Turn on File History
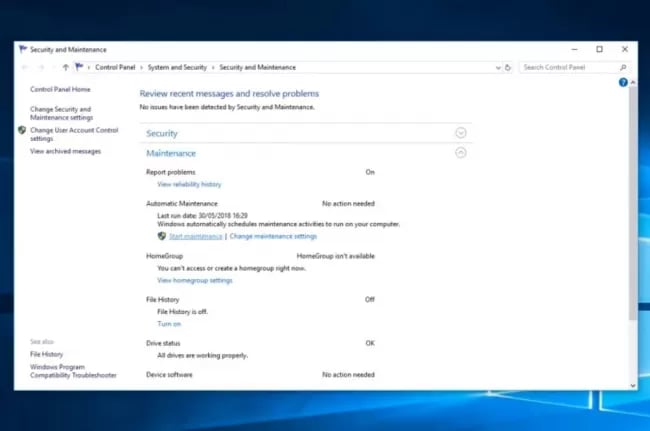This screenshot has width=650, height=431. tap(169, 324)
